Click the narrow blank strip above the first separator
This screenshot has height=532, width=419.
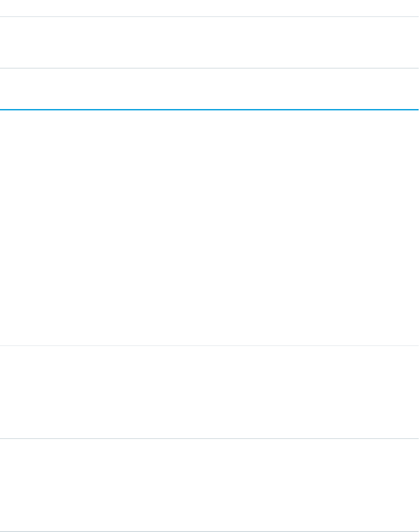(209, 8)
